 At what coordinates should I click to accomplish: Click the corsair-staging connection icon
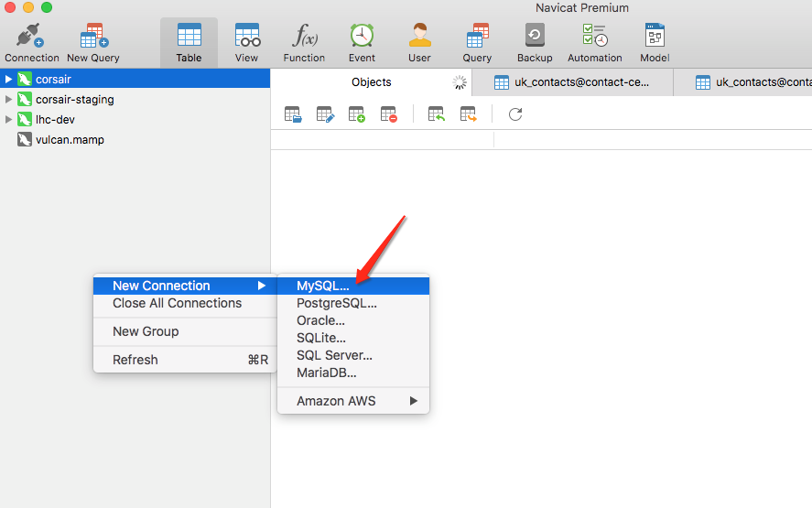tap(25, 100)
